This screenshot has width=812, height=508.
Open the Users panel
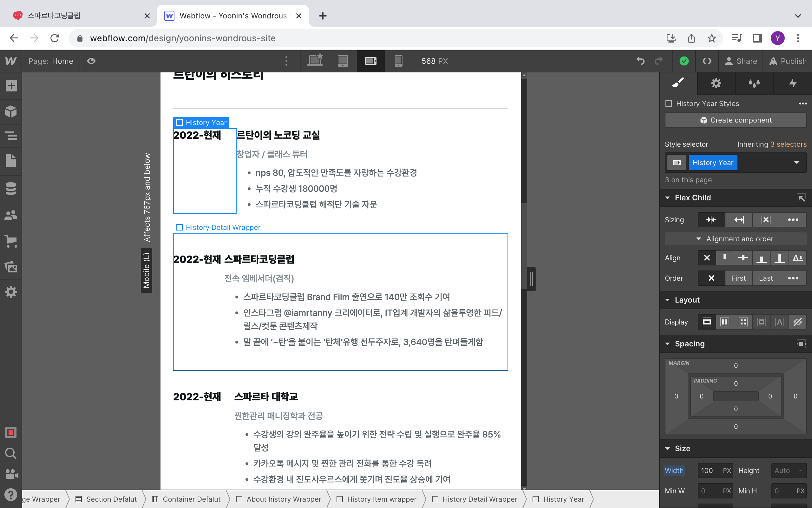(x=11, y=215)
